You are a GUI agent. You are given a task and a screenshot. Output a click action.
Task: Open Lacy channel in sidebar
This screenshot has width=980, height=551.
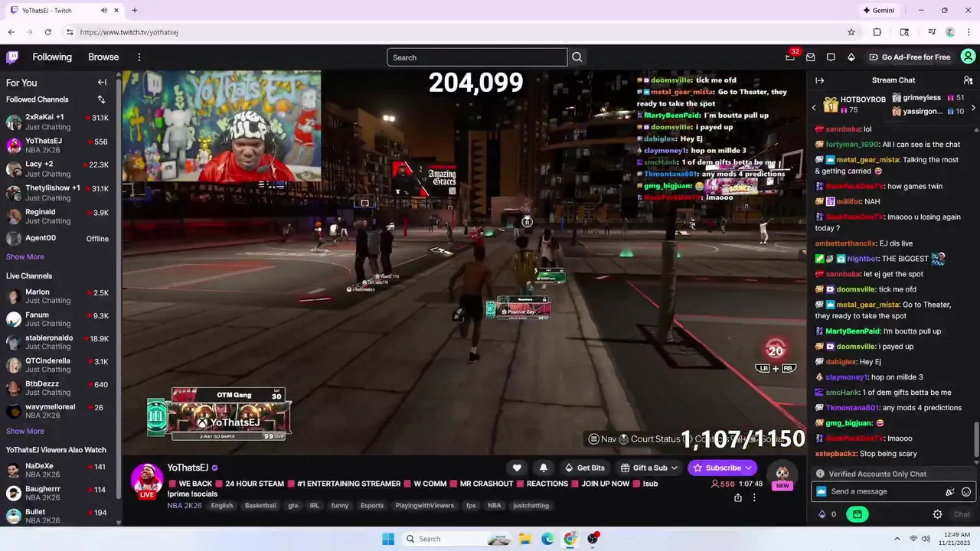(57, 169)
